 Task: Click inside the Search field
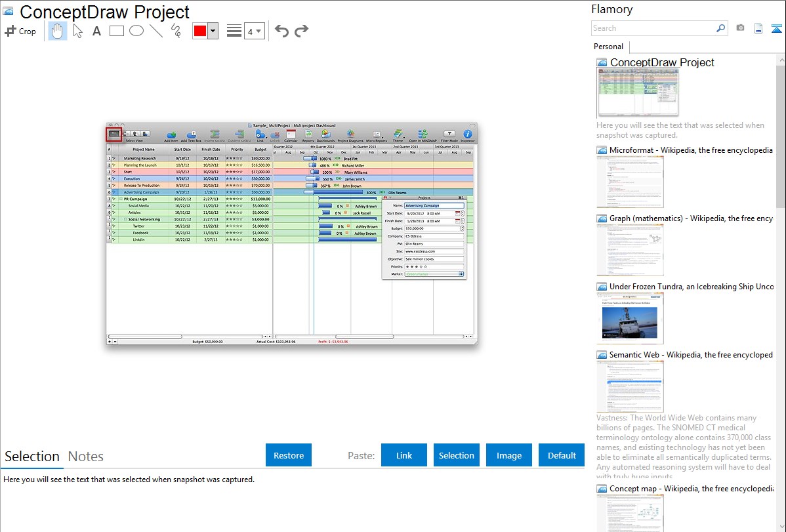[x=653, y=28]
